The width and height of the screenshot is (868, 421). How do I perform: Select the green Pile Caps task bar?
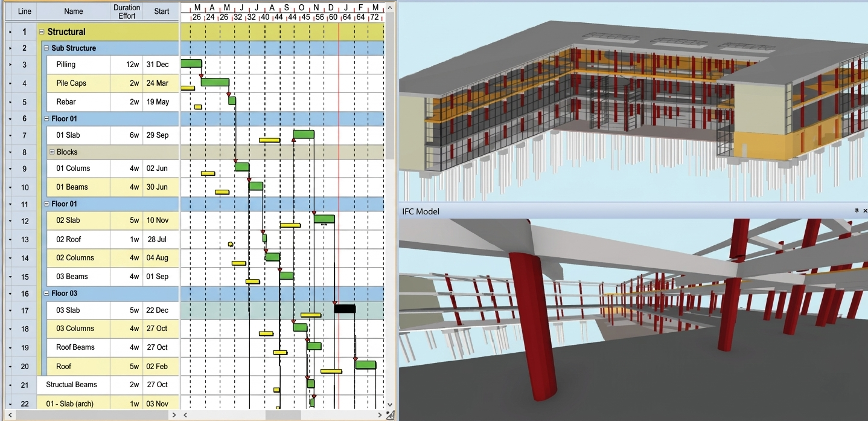(x=215, y=82)
